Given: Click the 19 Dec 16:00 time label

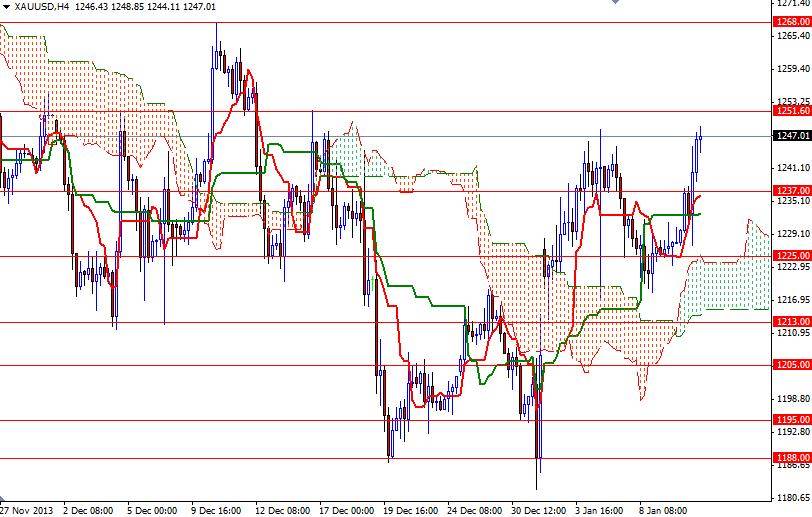Looking at the screenshot, I should [411, 510].
